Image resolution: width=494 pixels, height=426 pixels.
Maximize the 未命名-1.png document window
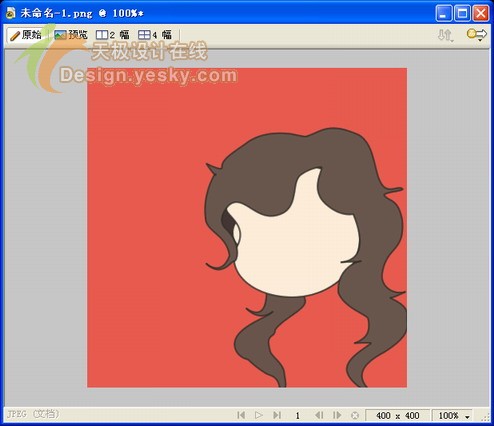pyautogui.click(x=462, y=13)
